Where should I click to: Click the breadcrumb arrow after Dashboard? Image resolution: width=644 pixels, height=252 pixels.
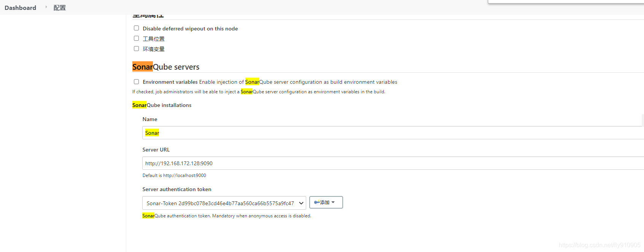tap(46, 7)
